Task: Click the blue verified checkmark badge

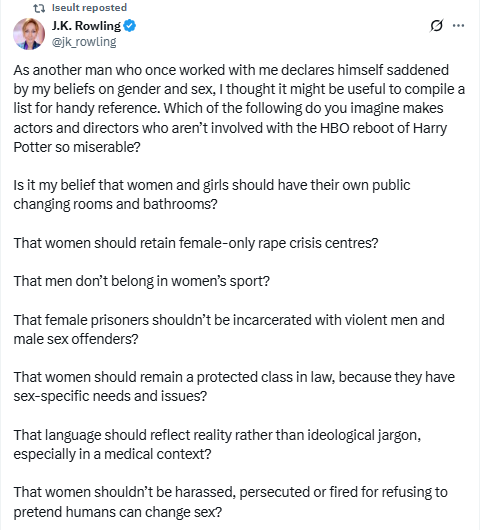Action: tap(130, 26)
